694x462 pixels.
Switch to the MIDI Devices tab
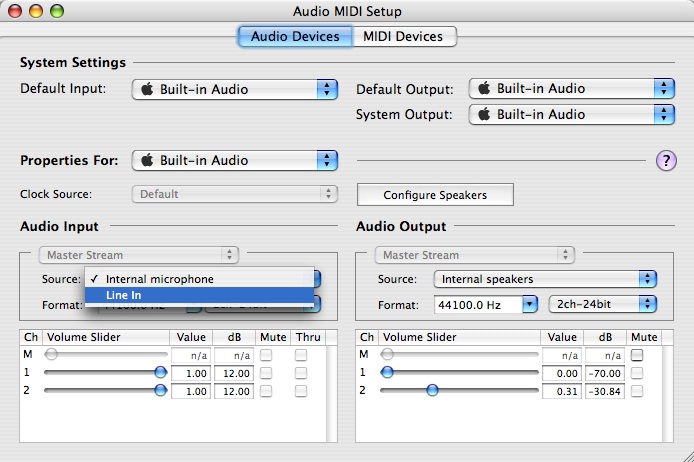[x=402, y=37]
